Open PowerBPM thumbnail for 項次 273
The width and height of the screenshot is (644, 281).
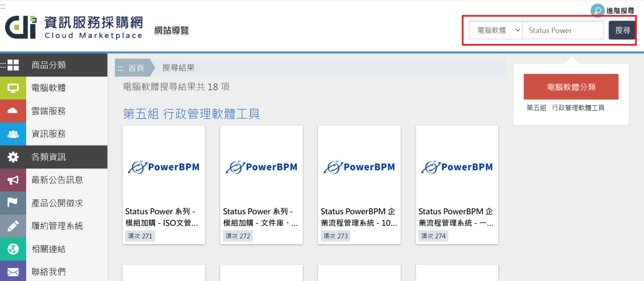pos(359,167)
